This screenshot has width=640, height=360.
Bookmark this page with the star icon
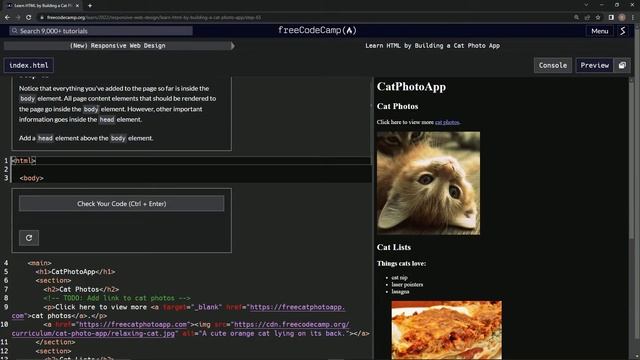(x=598, y=18)
